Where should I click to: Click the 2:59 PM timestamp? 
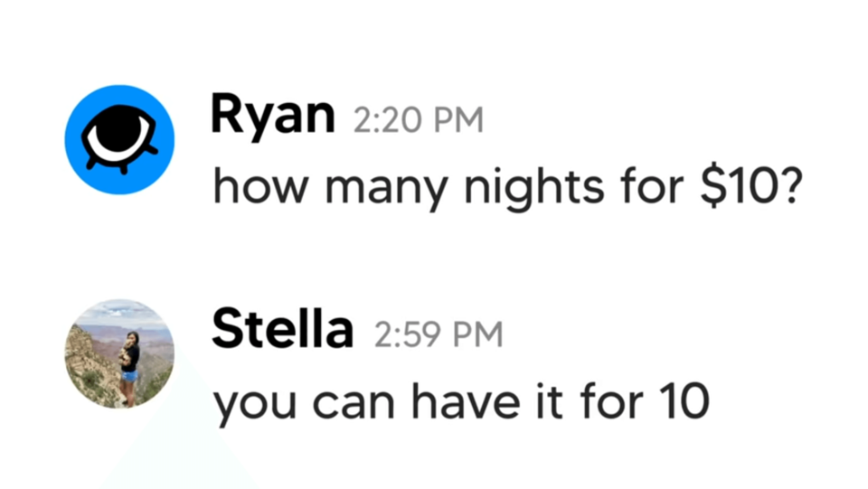[x=439, y=334]
